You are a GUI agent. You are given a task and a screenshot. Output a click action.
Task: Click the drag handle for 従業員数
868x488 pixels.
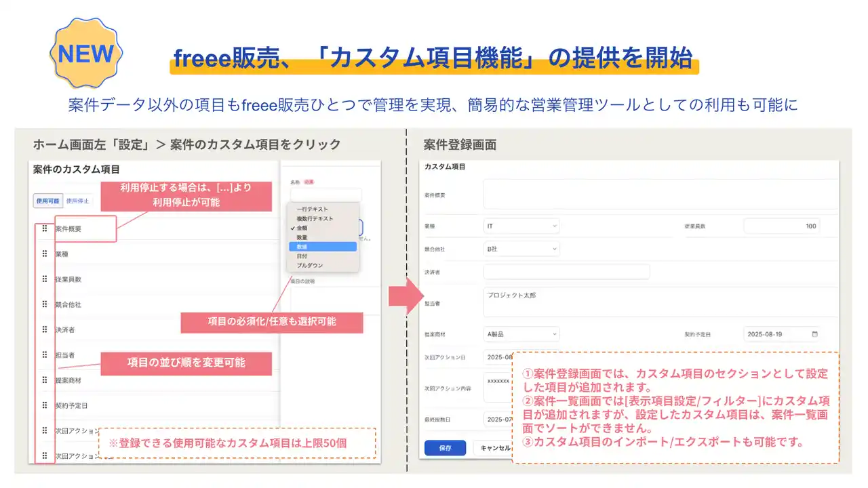tap(45, 277)
